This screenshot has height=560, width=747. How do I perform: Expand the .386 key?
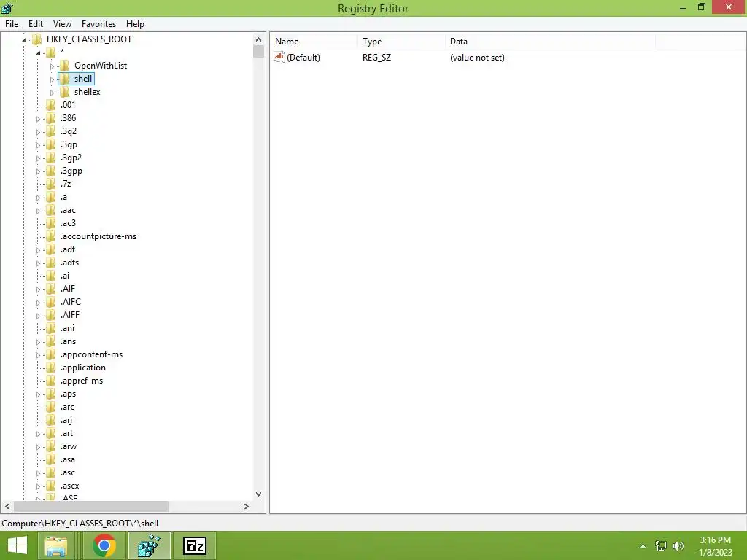coord(38,119)
